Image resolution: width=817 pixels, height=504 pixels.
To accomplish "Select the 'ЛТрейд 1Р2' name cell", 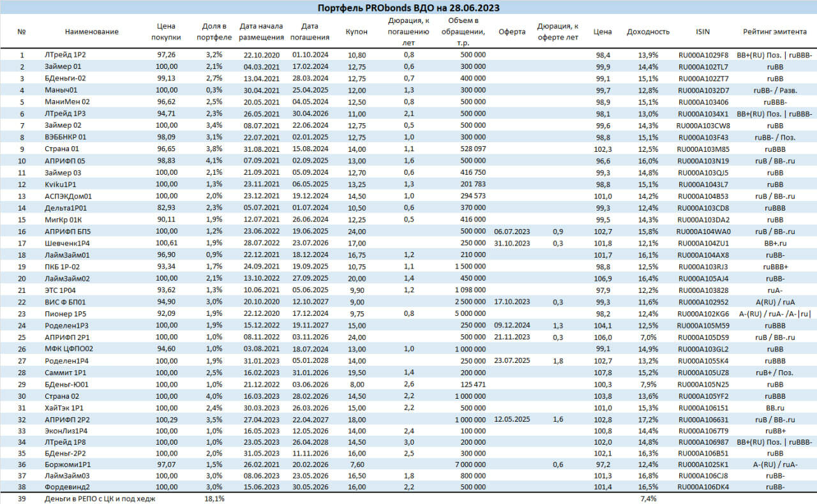I will (x=65, y=55).
